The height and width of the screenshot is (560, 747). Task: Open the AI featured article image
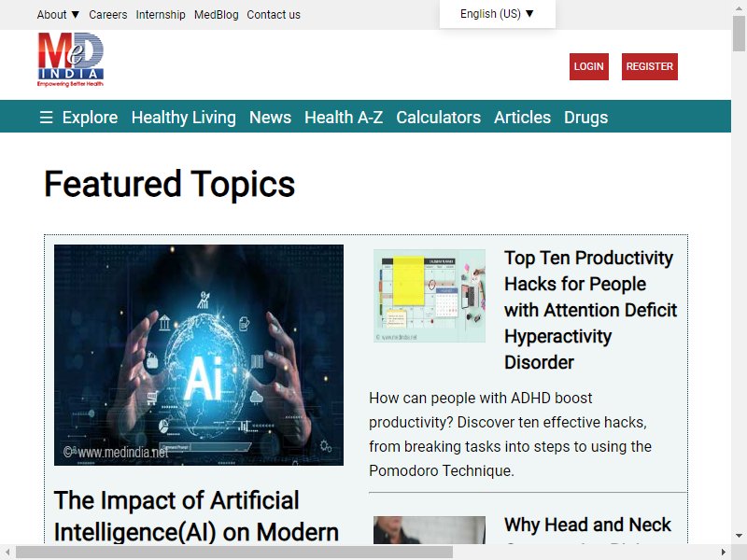click(199, 356)
